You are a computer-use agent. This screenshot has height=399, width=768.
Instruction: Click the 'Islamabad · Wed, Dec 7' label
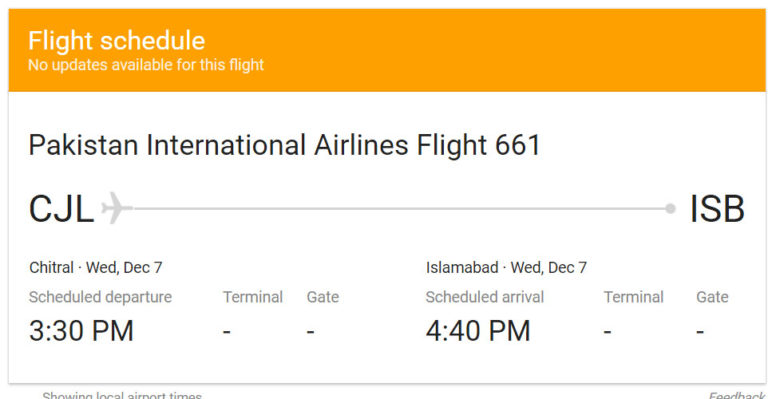(506, 267)
